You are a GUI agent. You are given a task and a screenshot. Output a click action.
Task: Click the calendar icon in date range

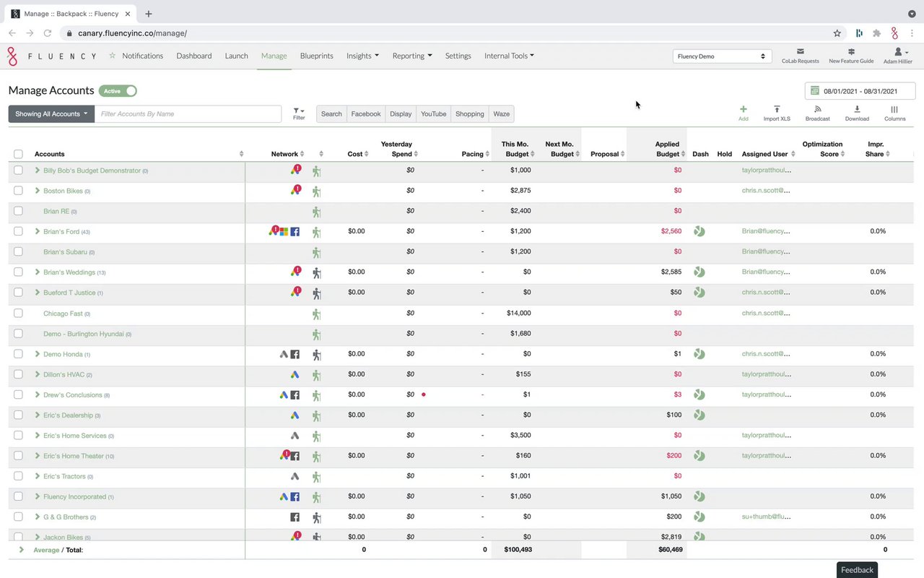(815, 91)
